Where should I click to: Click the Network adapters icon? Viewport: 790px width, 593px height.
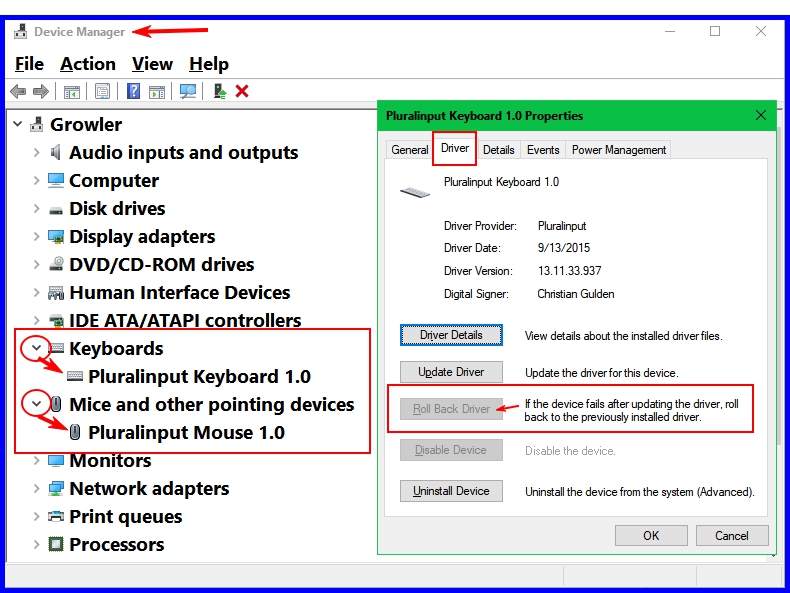(x=55, y=488)
